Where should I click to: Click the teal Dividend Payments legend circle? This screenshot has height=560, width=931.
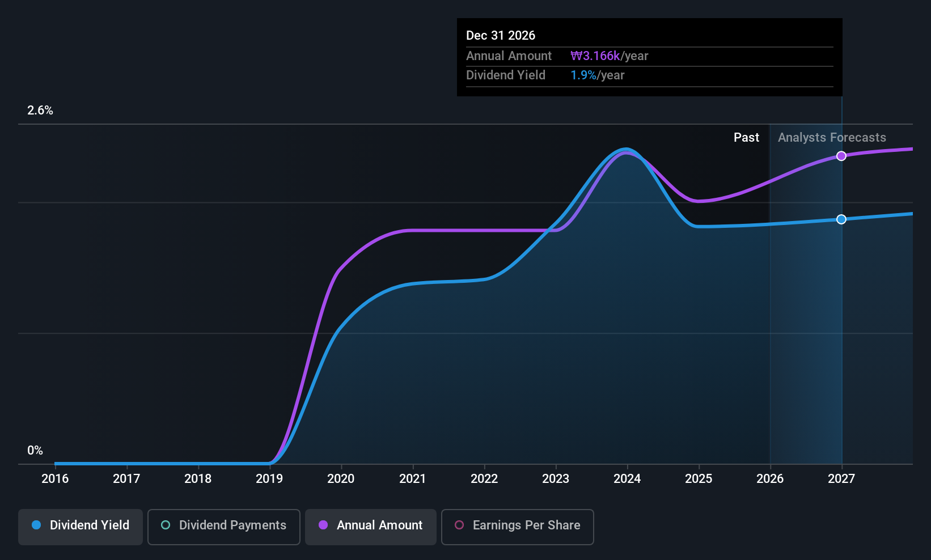coord(166,525)
